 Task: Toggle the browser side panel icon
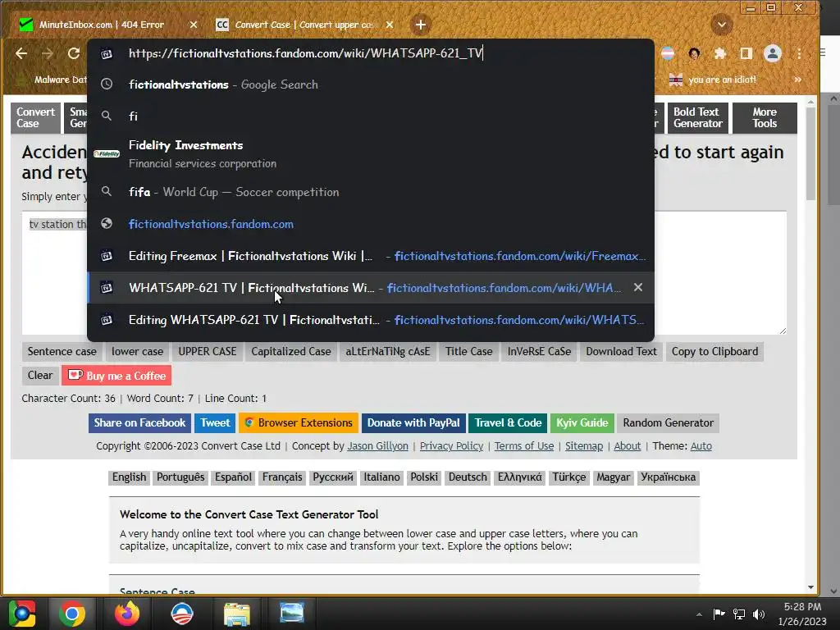point(746,53)
